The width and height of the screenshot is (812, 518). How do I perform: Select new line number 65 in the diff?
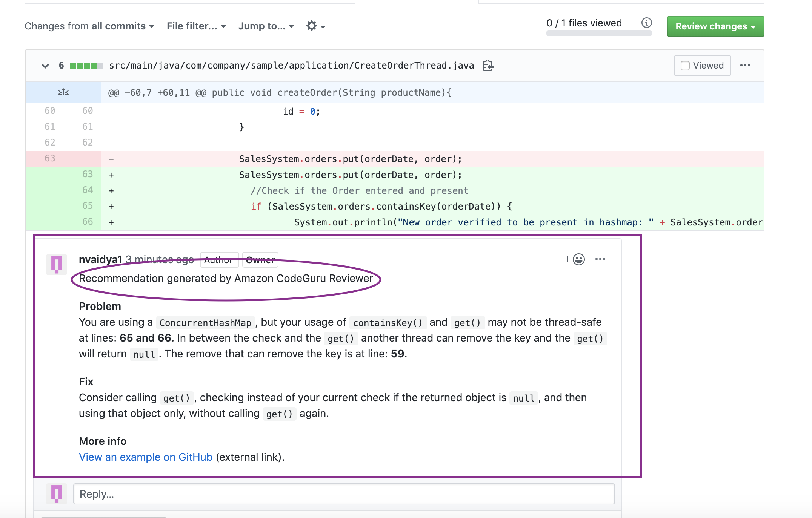88,206
